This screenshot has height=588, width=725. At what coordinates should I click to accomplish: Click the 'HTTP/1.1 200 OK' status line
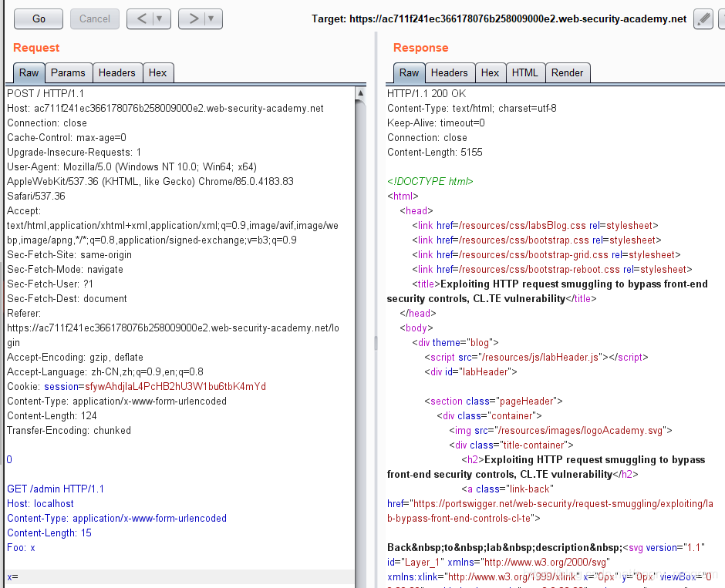pyautogui.click(x=427, y=93)
